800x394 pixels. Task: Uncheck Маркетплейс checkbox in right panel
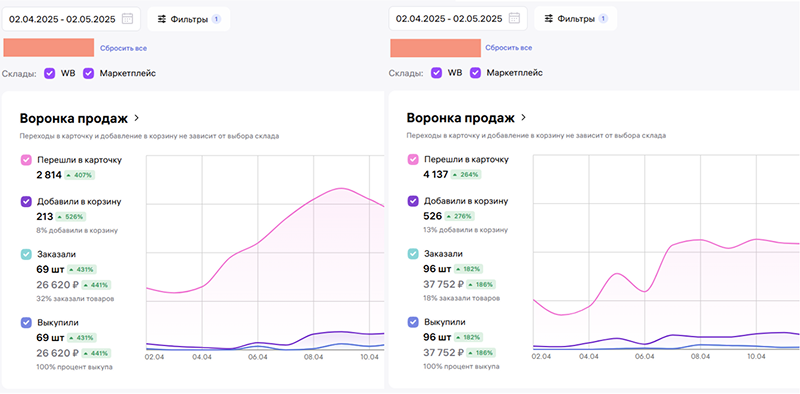476,73
